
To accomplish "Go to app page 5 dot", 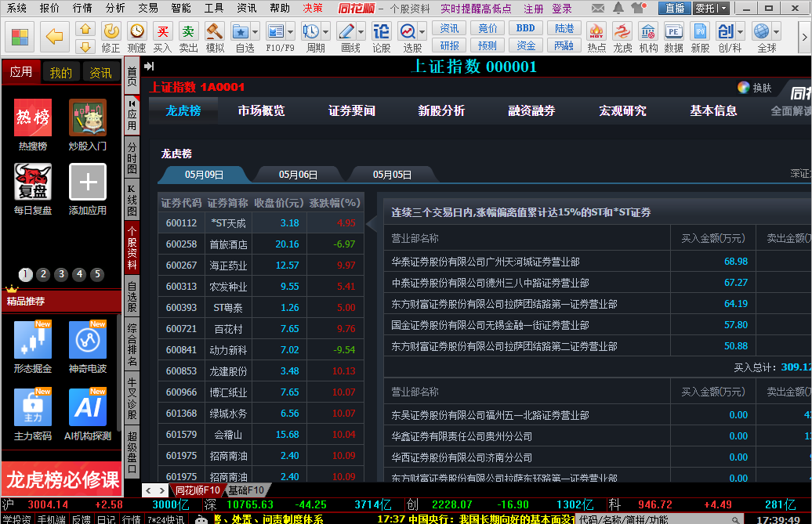I will click(97, 274).
